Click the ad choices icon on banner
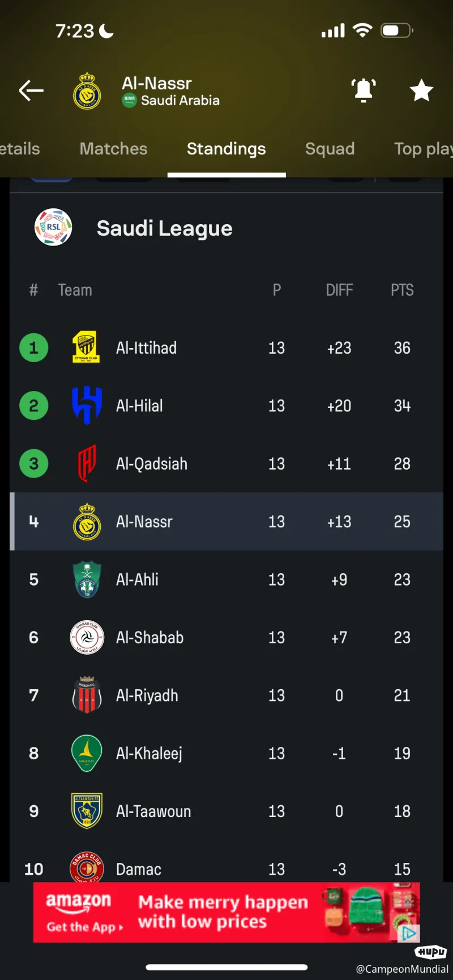Screen dimensions: 453x980 [x=409, y=932]
